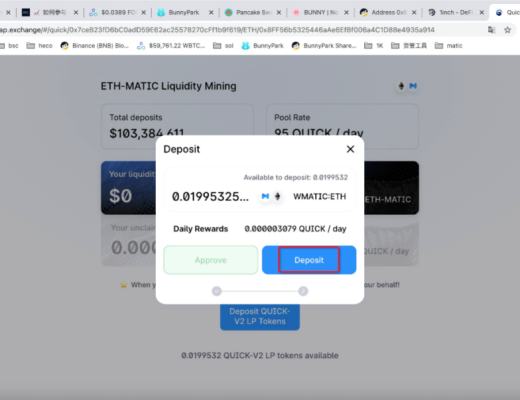Click the deposit amount input field

[211, 197]
